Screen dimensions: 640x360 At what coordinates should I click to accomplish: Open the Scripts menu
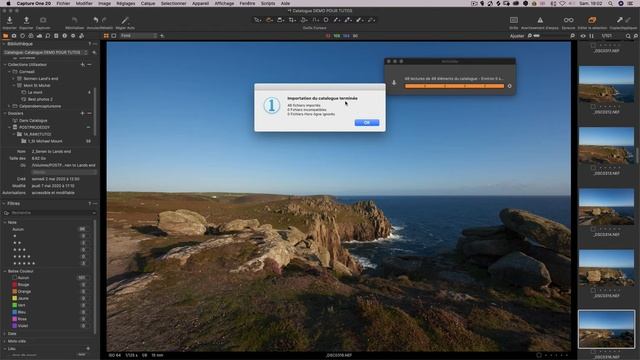[x=268, y=3]
